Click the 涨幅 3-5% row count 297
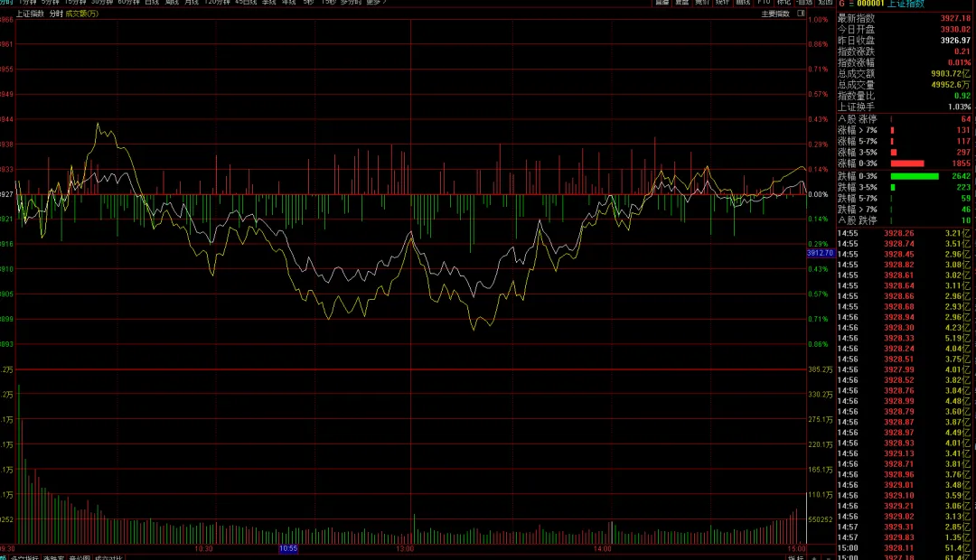The height and width of the screenshot is (560, 976). pos(963,153)
